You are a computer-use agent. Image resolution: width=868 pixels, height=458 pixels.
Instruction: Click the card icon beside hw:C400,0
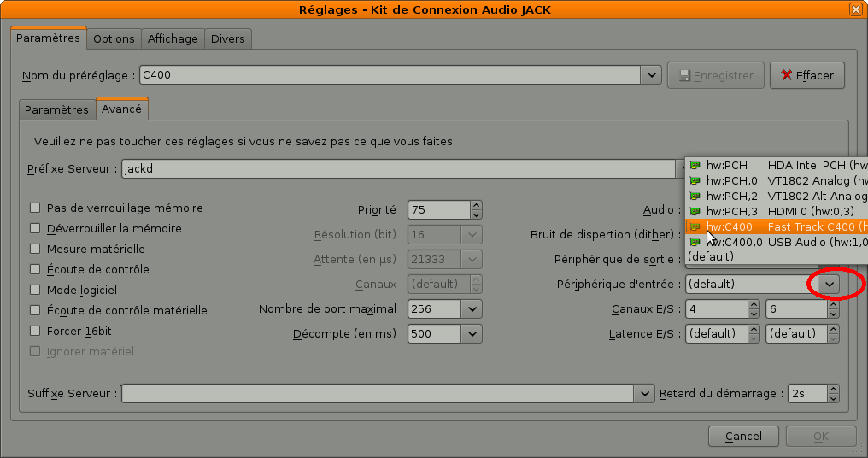695,242
